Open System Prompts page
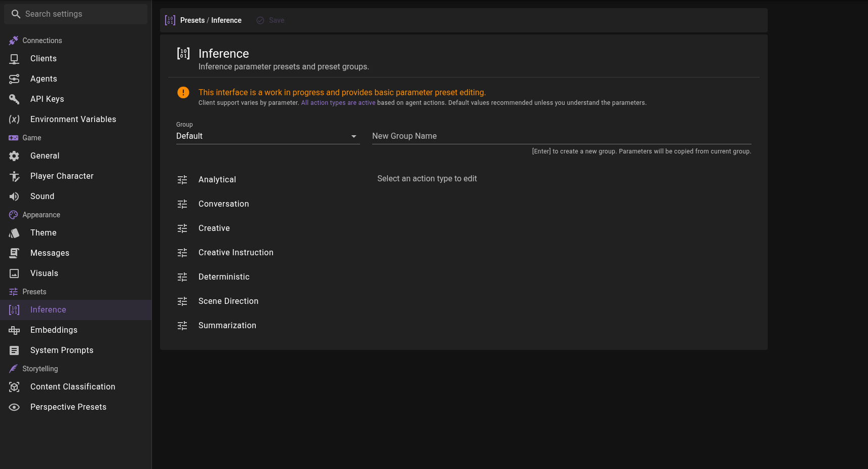Image resolution: width=868 pixels, height=469 pixels. pos(76,350)
